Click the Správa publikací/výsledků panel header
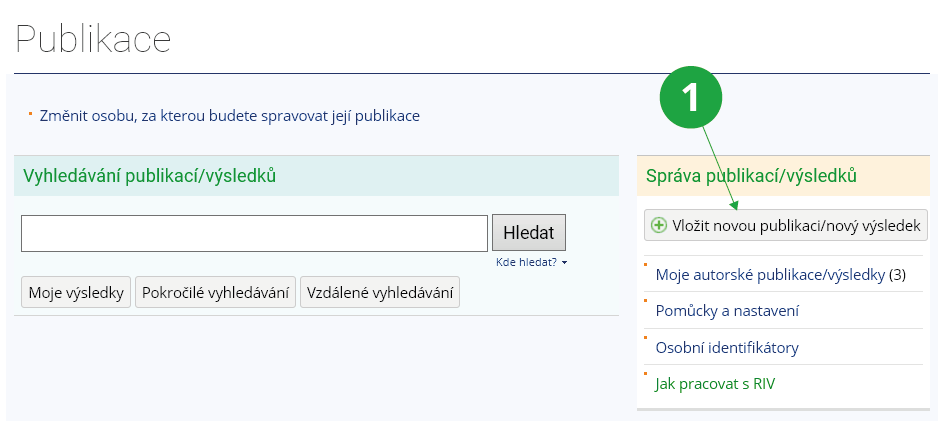This screenshot has height=421, width=938. (751, 176)
